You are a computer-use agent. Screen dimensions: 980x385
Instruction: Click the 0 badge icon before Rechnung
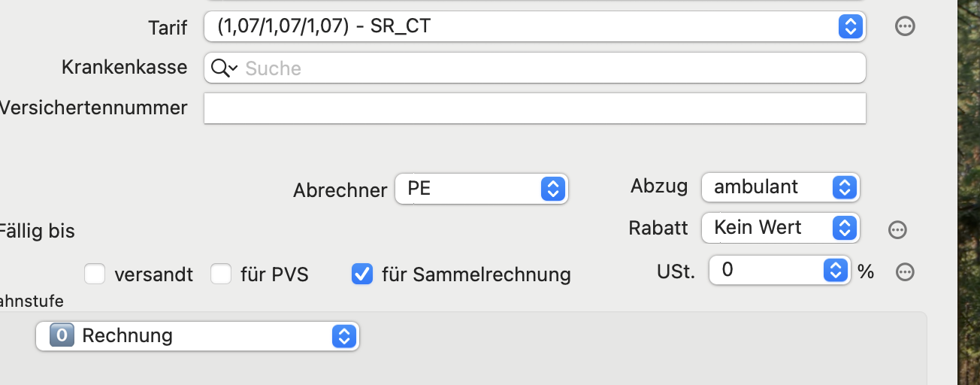(x=62, y=335)
